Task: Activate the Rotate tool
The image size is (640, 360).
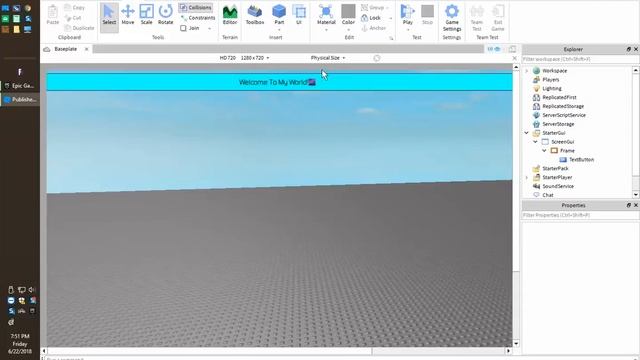Action: tap(165, 16)
